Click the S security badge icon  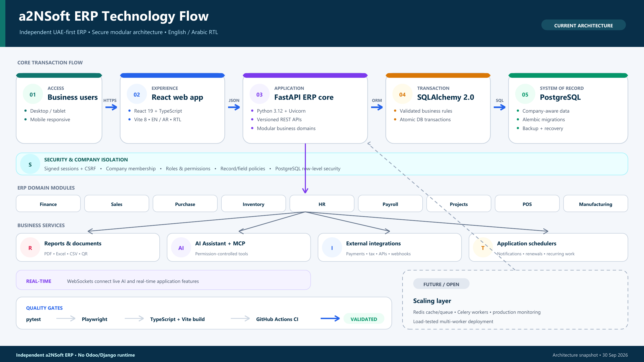point(30,164)
